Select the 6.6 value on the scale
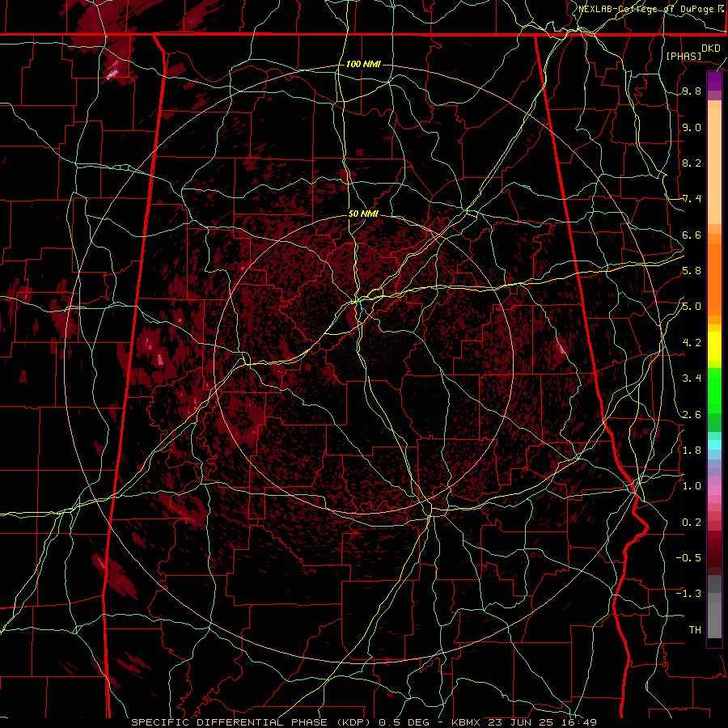This screenshot has height=728, width=728. [692, 235]
